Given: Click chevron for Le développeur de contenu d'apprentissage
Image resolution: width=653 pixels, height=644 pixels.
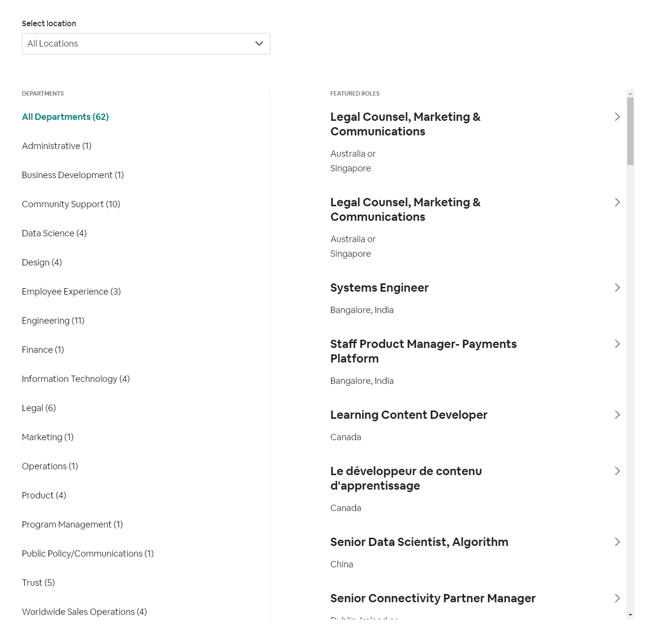Looking at the screenshot, I should [x=617, y=471].
